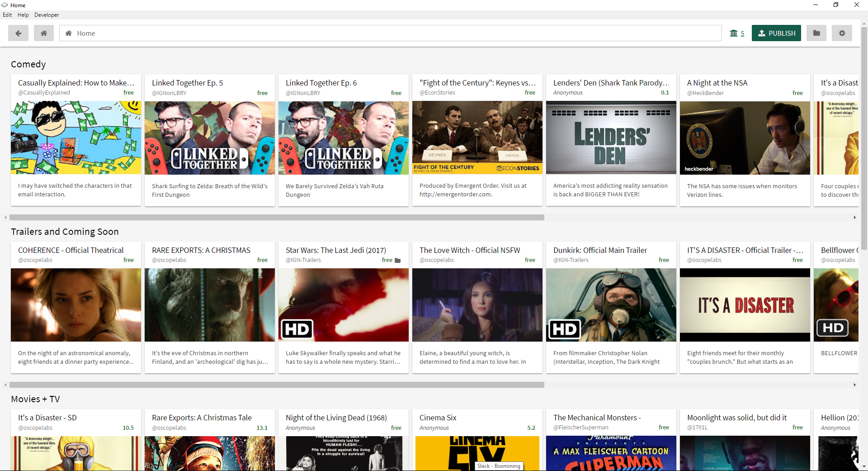Click 13.1 price on Rare Exports
The width and height of the screenshot is (868, 471).
[262, 428]
